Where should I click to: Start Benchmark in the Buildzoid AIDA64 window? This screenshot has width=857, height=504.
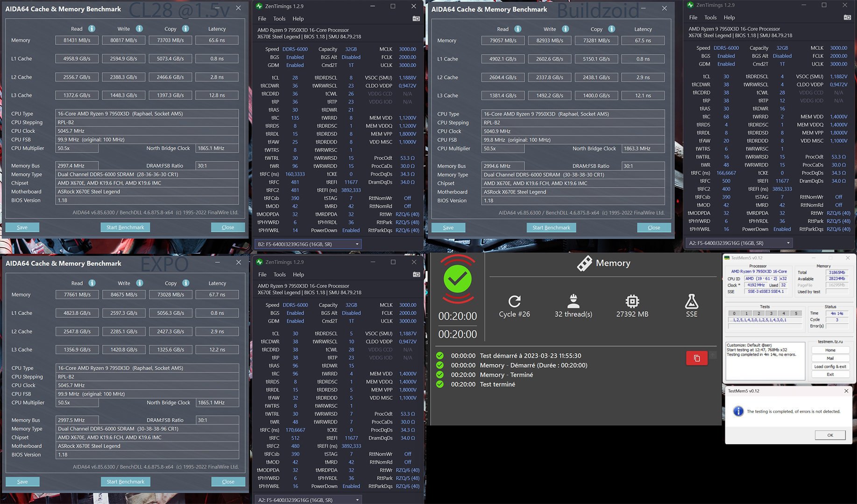click(x=551, y=228)
